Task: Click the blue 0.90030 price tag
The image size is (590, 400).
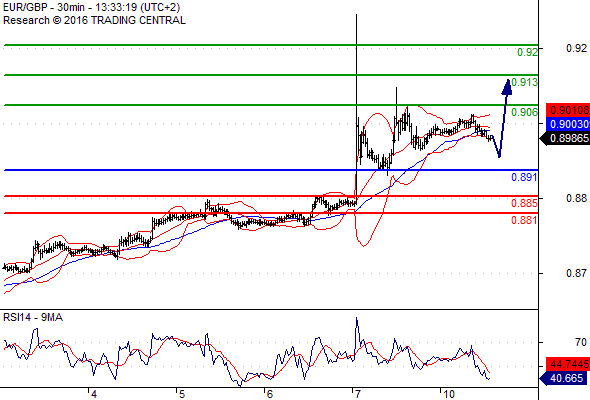Action: (x=568, y=124)
